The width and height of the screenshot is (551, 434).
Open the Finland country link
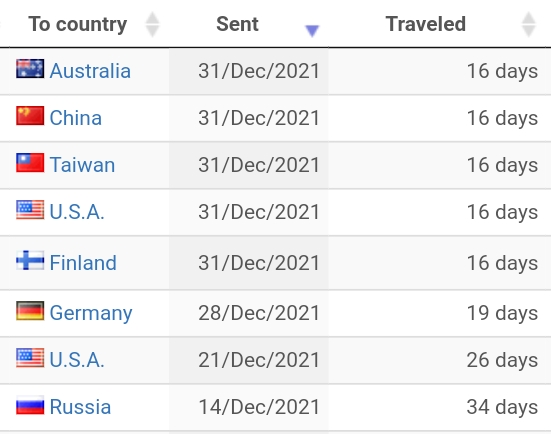83,263
